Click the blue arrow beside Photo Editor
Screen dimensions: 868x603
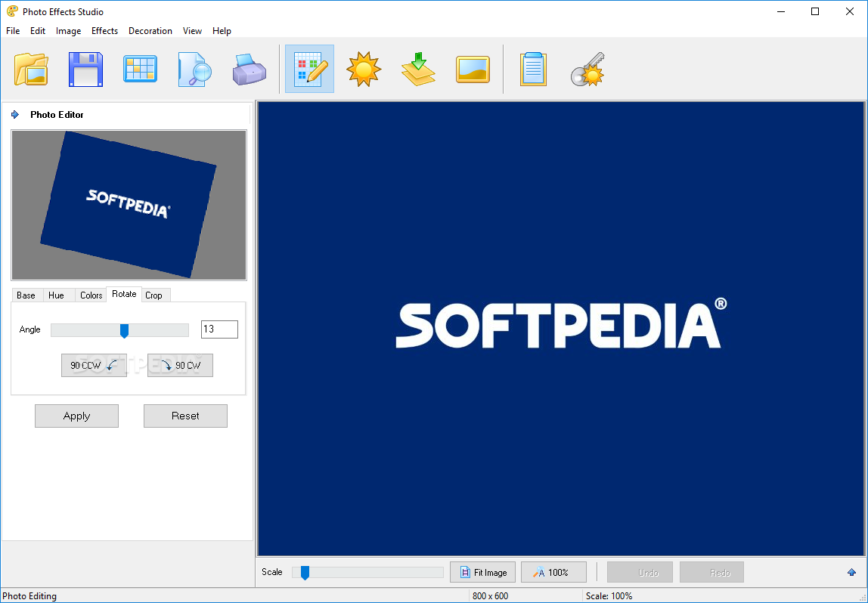15,115
